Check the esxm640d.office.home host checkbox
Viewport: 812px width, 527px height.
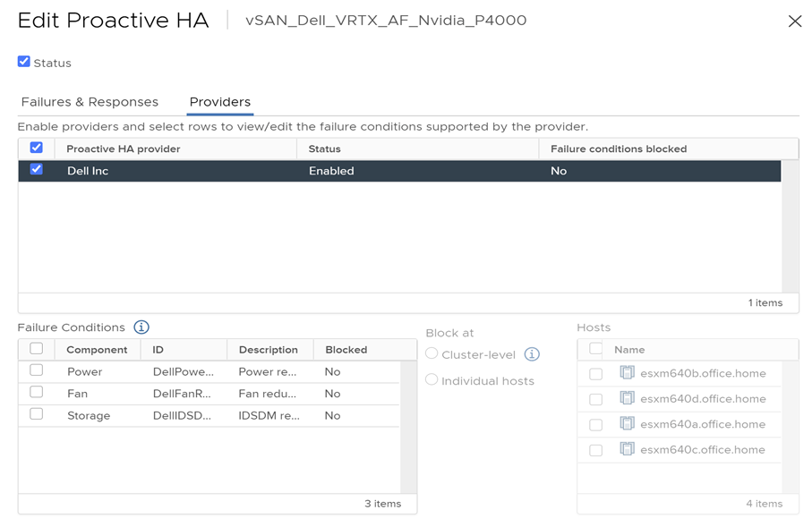click(x=596, y=399)
